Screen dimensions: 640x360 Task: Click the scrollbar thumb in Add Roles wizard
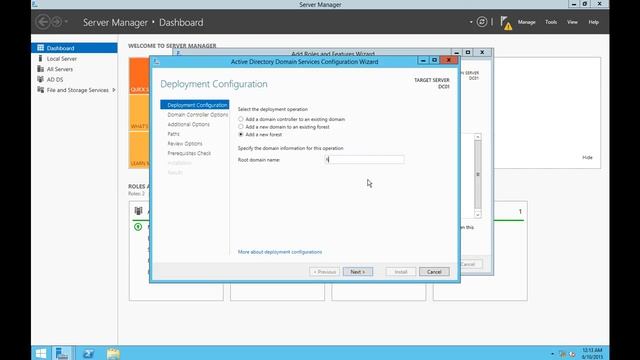tap(478, 174)
